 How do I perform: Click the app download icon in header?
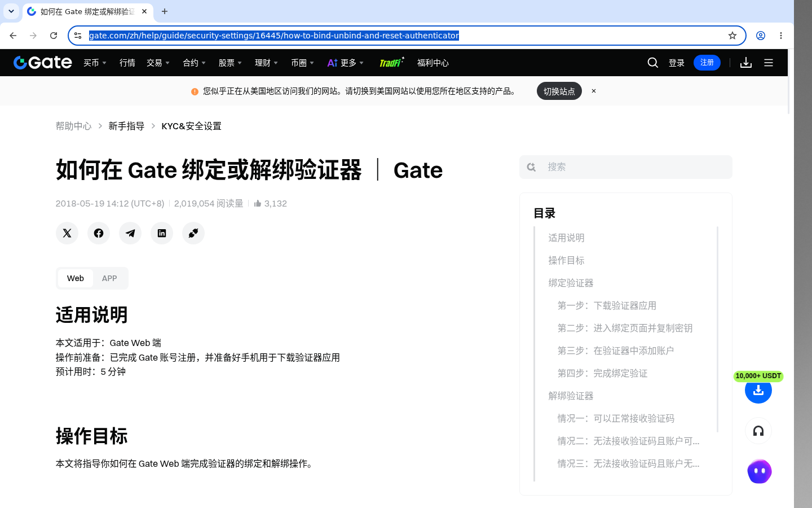tap(746, 63)
